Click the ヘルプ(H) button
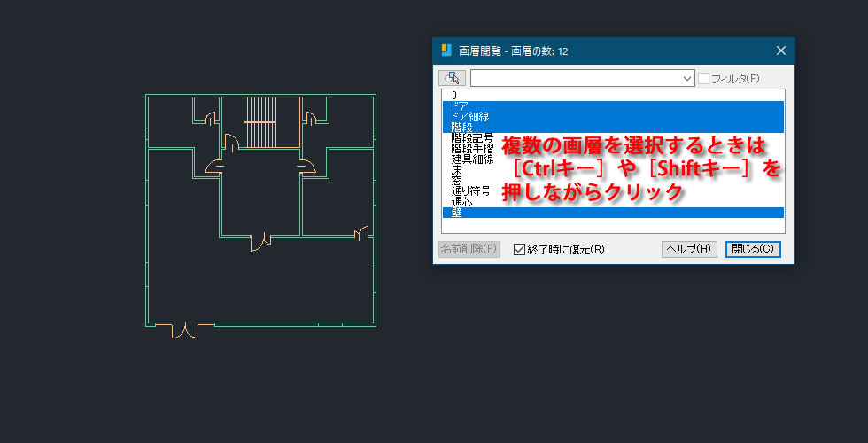868x443 pixels. click(x=689, y=249)
